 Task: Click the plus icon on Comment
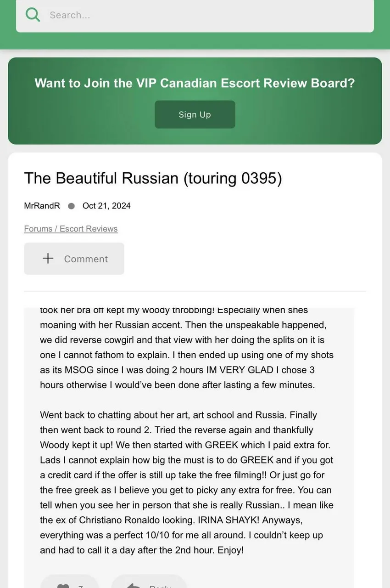[x=48, y=259]
